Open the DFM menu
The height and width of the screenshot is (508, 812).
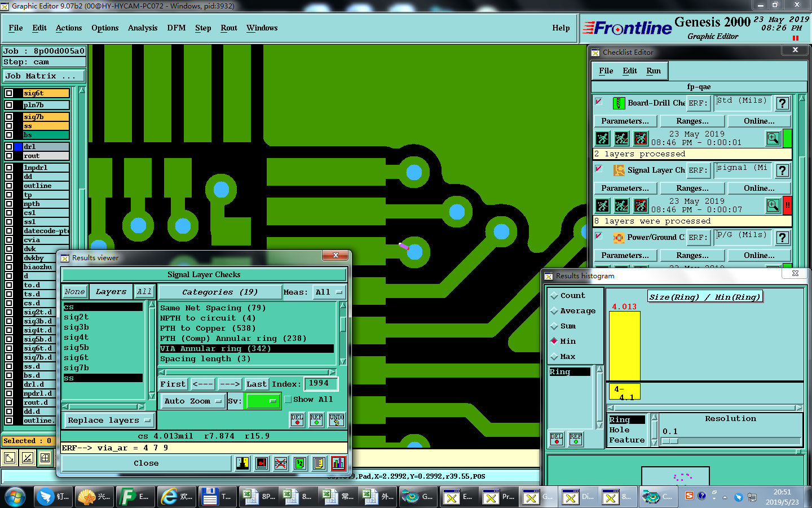(176, 28)
